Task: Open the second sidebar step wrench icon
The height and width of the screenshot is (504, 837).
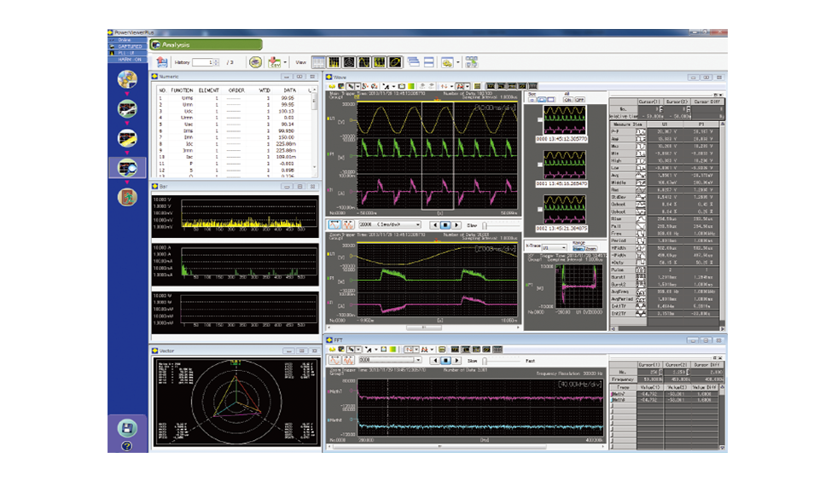Action: [127, 109]
